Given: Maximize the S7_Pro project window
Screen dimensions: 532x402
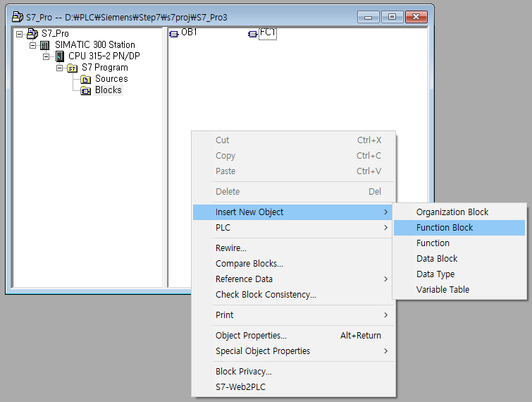Looking at the screenshot, I should coord(392,17).
